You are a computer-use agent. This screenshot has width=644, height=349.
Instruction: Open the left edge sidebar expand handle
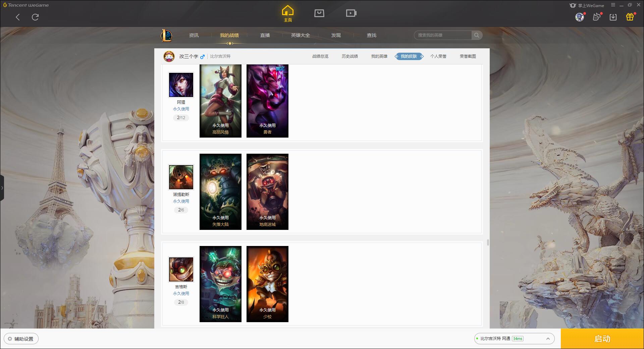[2, 188]
